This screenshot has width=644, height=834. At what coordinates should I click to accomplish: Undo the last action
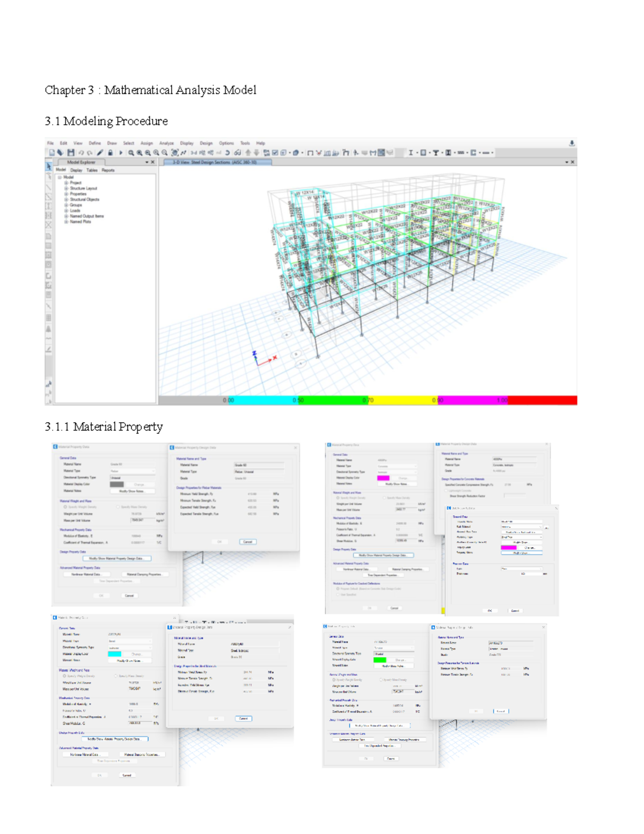(x=81, y=153)
